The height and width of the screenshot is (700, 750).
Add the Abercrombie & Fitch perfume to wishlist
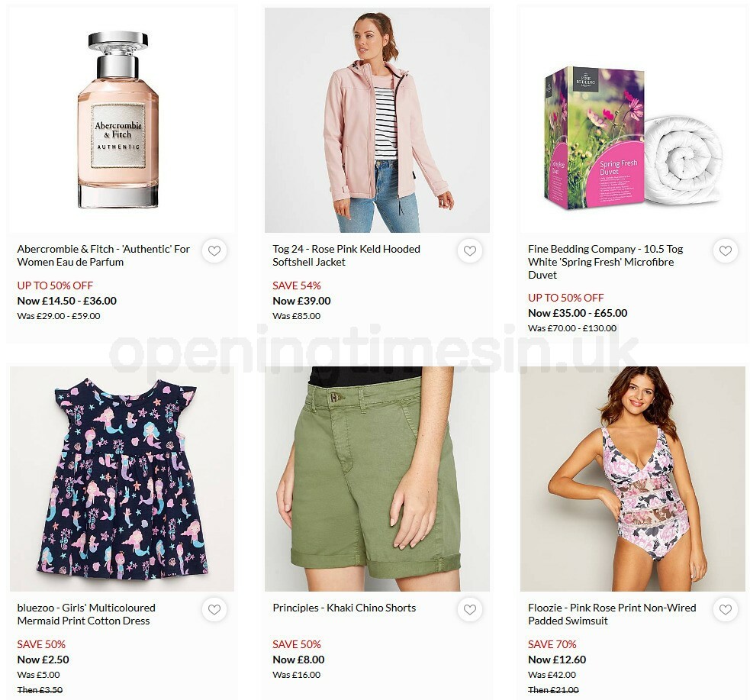tap(214, 250)
